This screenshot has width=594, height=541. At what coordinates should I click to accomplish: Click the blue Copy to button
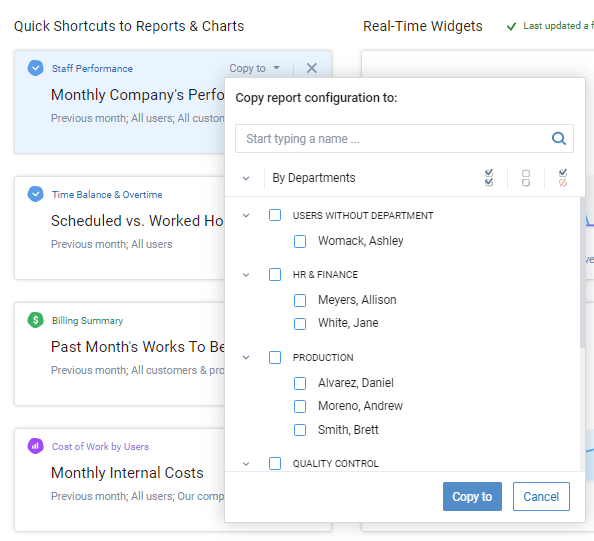[x=472, y=496]
